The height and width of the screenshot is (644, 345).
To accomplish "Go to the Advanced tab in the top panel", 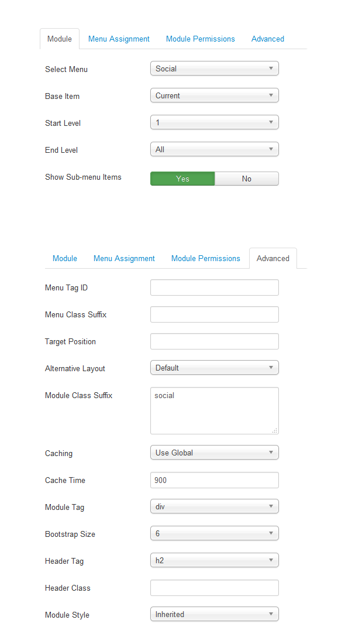I will 267,39.
